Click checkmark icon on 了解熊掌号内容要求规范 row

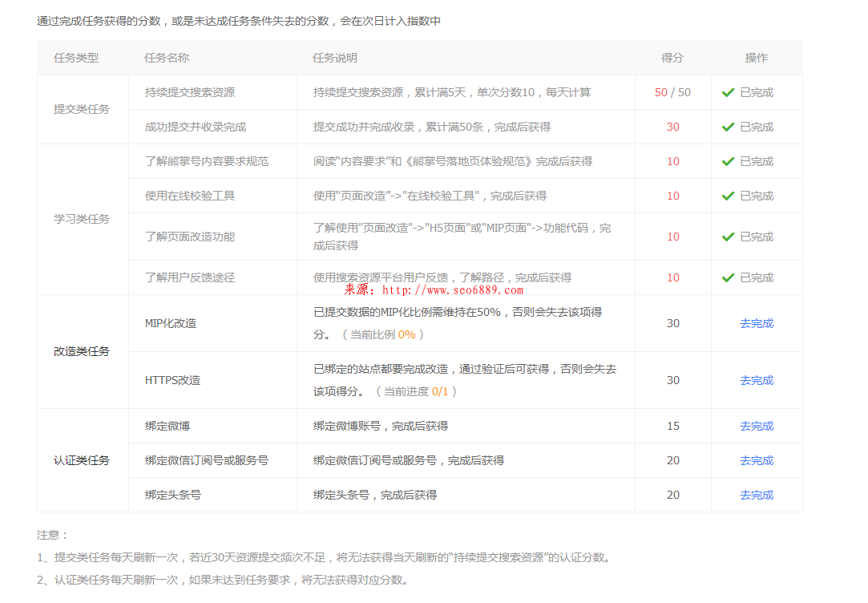tap(728, 161)
